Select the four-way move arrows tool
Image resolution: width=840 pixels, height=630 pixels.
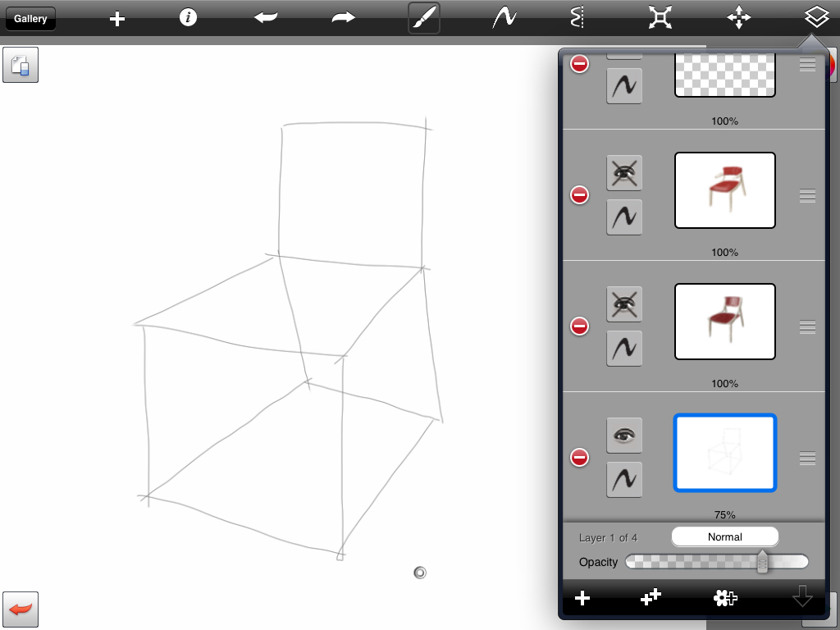738,18
